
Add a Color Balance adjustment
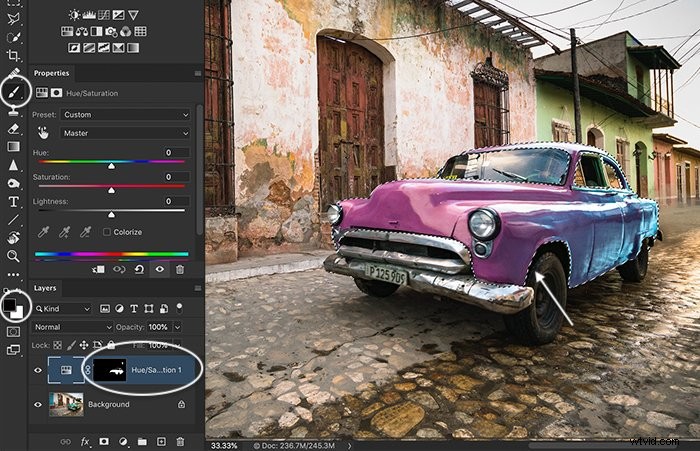82,31
